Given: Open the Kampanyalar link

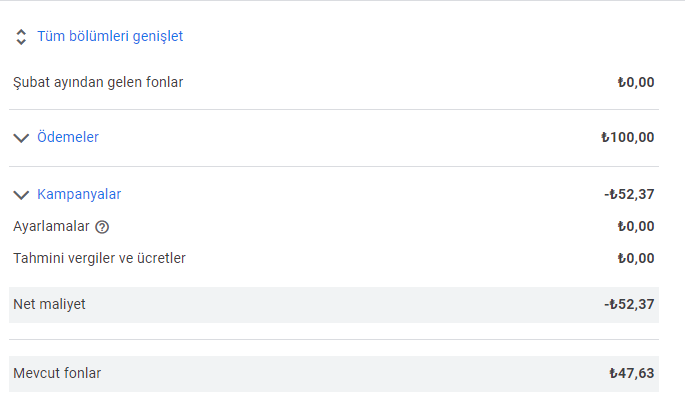Looking at the screenshot, I should pyautogui.click(x=79, y=194).
